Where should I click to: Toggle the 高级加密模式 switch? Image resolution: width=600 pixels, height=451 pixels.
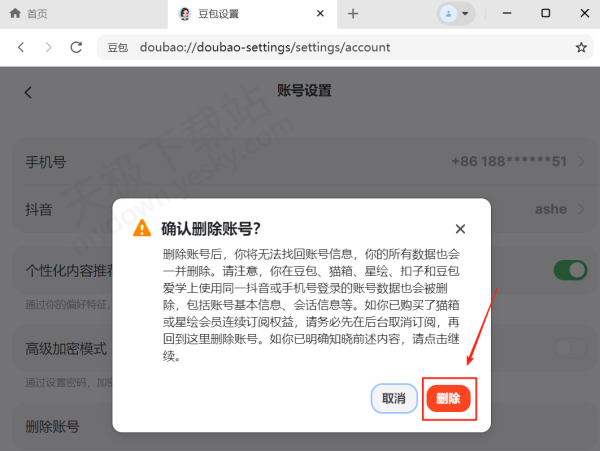tap(570, 348)
